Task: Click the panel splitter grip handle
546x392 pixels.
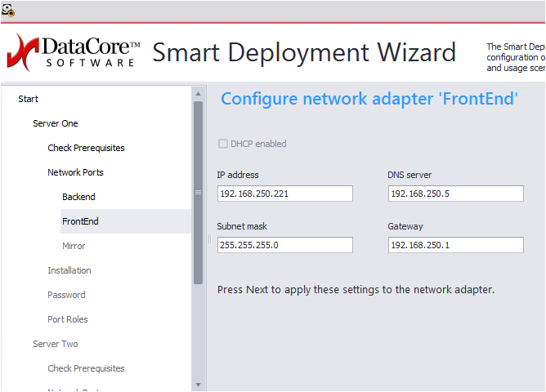Action: click(x=209, y=238)
